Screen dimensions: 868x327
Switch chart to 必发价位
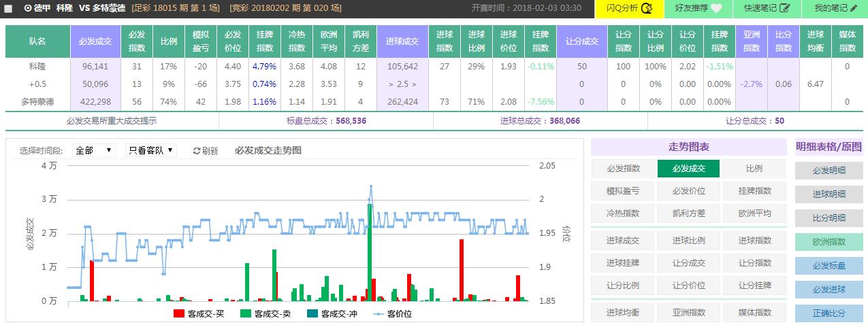click(688, 191)
